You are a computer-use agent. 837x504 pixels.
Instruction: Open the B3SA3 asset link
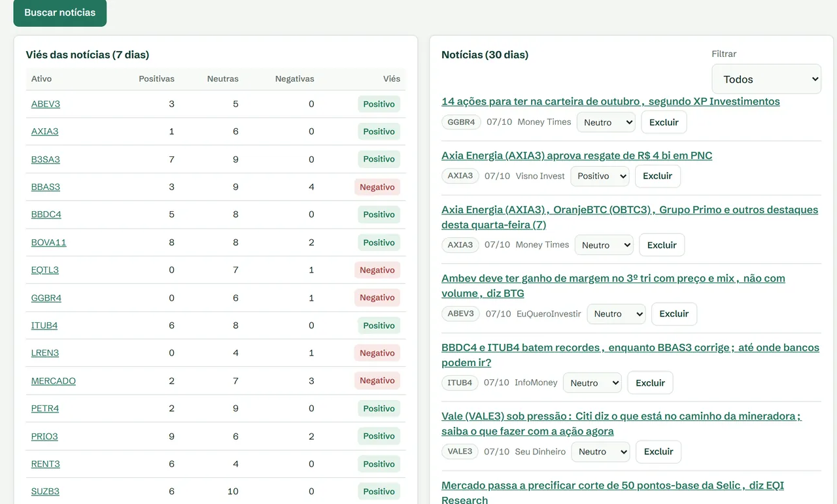[46, 160]
